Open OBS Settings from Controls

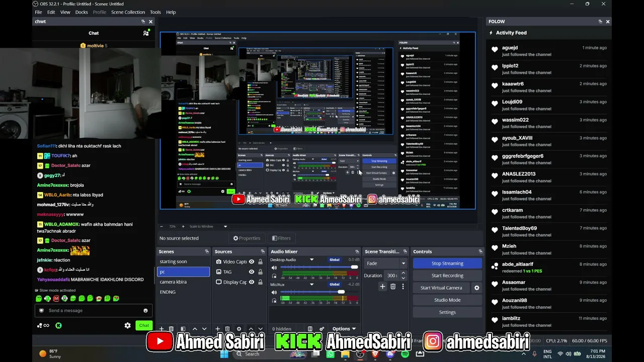447,312
